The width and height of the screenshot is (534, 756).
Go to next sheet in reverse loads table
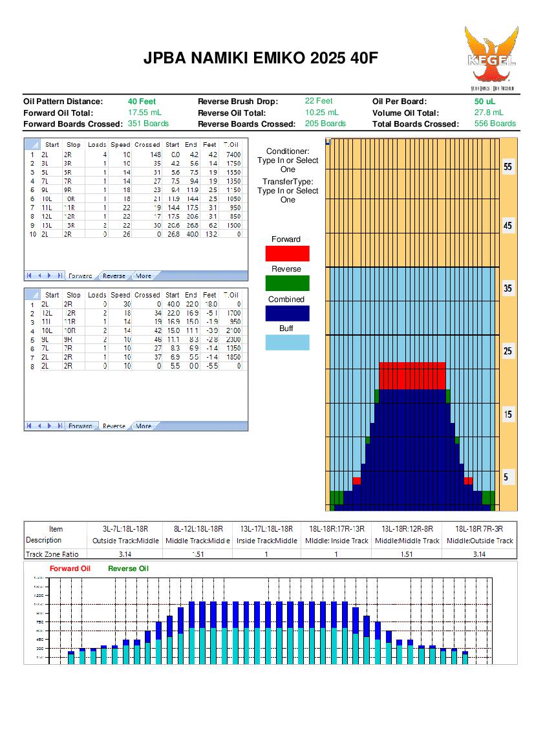(49, 426)
